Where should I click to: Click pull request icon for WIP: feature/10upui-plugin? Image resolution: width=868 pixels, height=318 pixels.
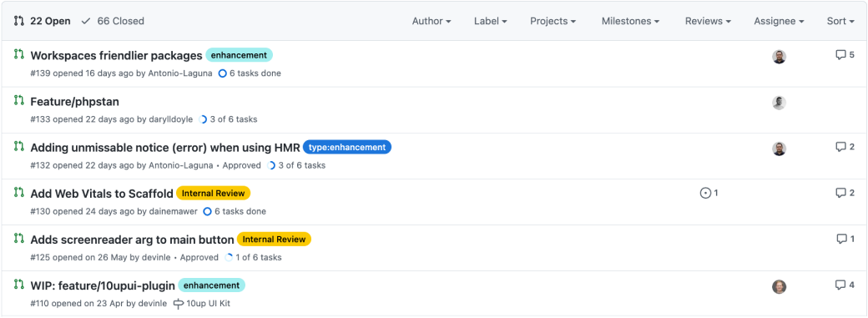19,285
